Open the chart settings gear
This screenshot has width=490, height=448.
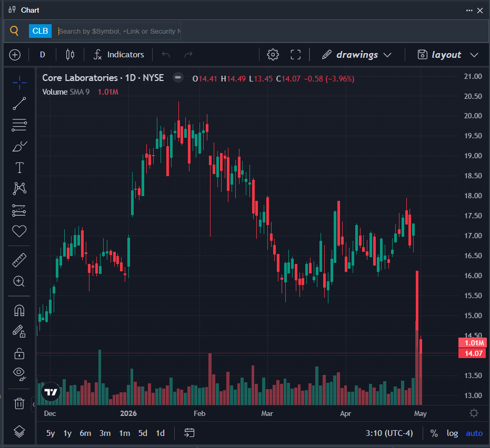tap(273, 55)
